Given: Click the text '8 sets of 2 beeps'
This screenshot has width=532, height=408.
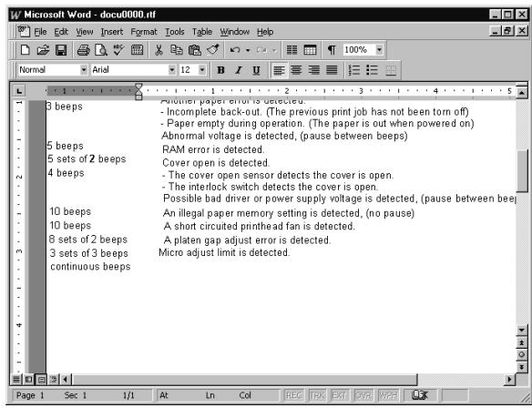Looking at the screenshot, I should (87, 240).
